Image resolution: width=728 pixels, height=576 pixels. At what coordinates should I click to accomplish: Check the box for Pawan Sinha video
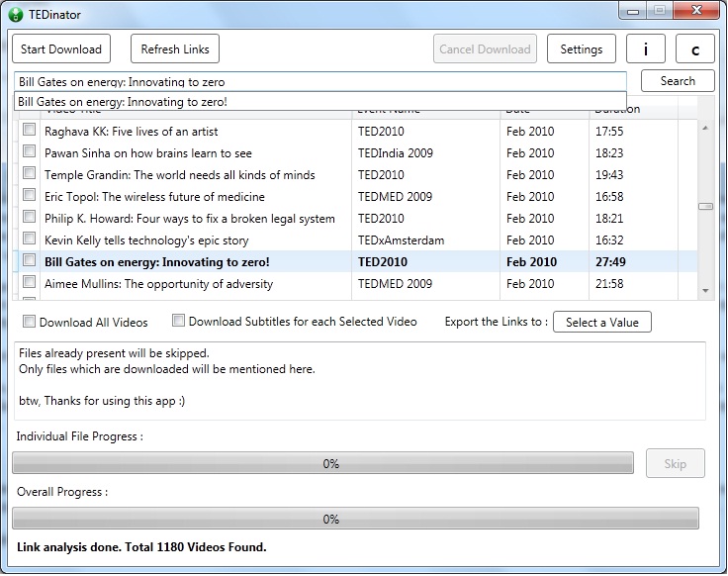pyautogui.click(x=30, y=151)
